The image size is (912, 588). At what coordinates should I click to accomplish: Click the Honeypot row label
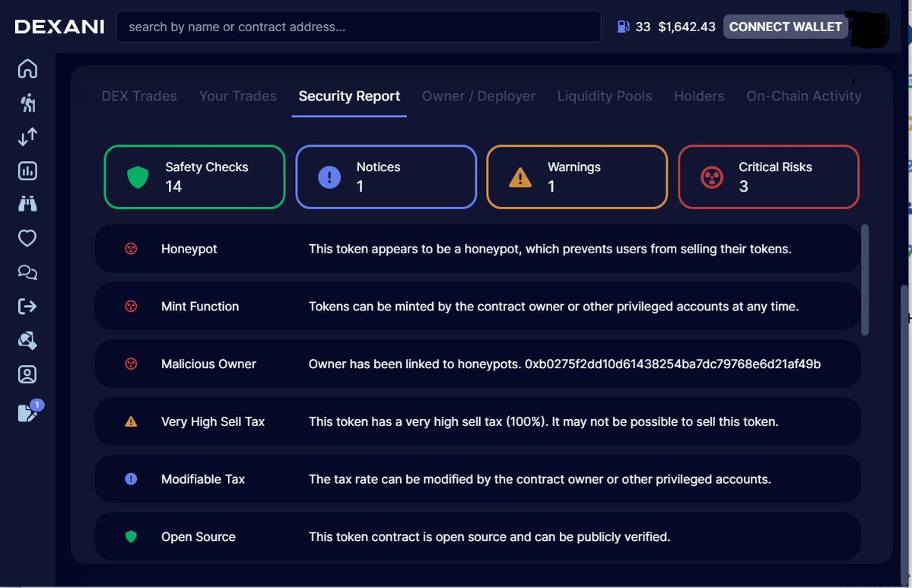click(x=189, y=249)
